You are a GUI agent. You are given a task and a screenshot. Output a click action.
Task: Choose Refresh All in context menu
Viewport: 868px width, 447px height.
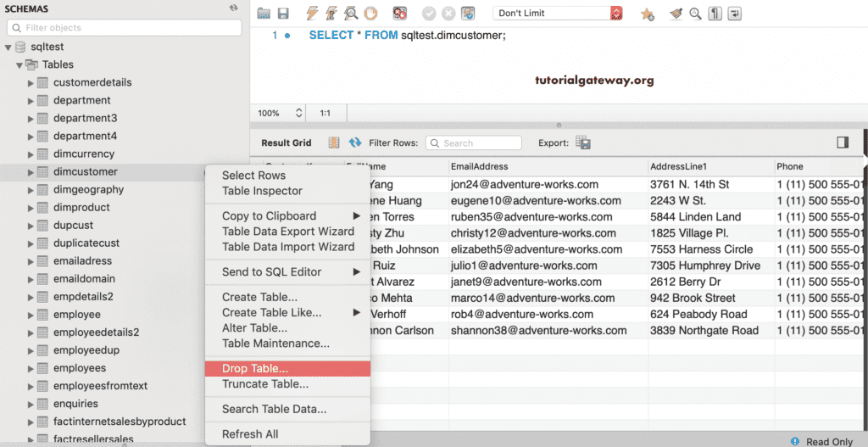pyautogui.click(x=287, y=434)
